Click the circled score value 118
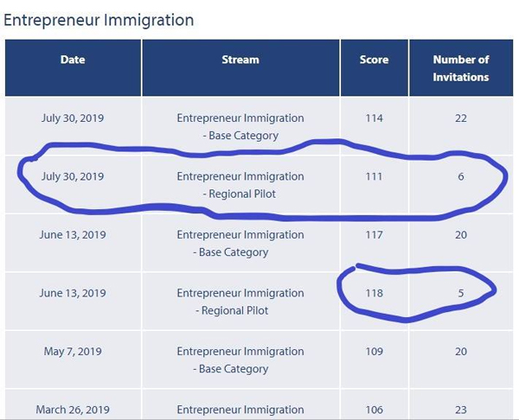 click(374, 293)
